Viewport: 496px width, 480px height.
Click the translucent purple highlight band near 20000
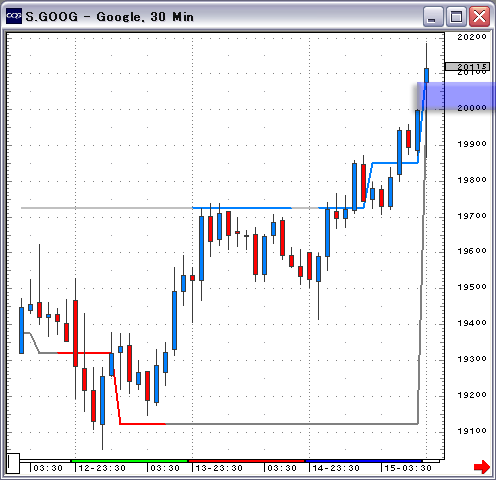(456, 96)
